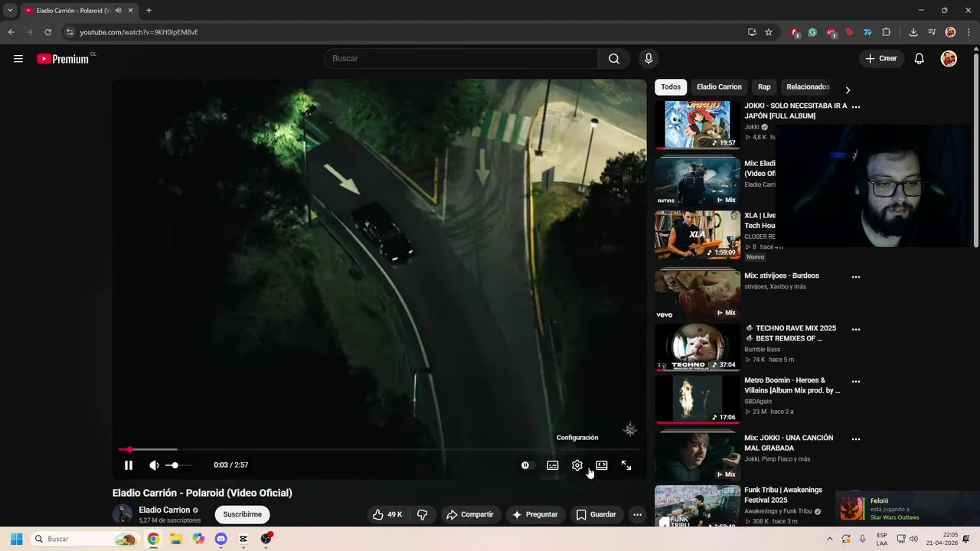
Task: Seek on the video progress bar
Action: 380,449
